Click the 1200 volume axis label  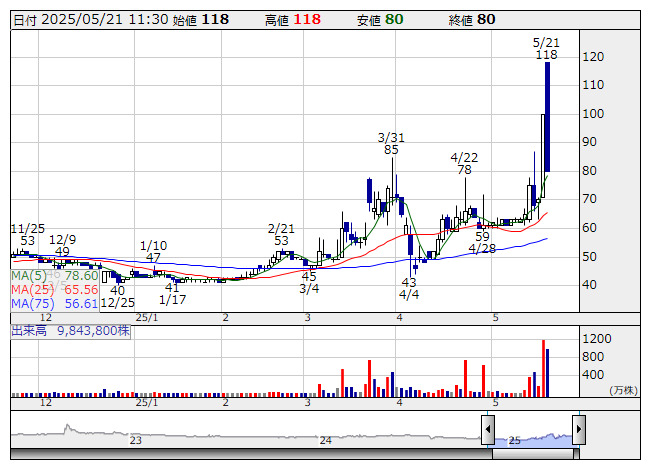click(597, 339)
